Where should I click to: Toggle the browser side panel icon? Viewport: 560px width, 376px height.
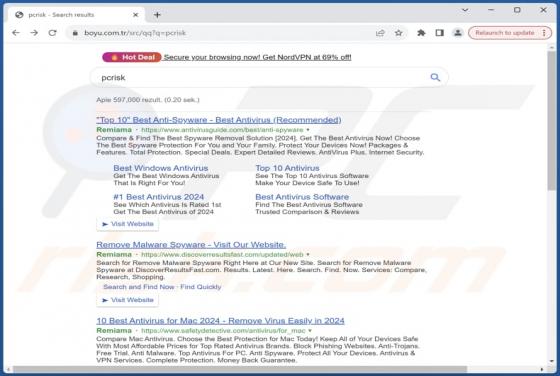tap(440, 33)
